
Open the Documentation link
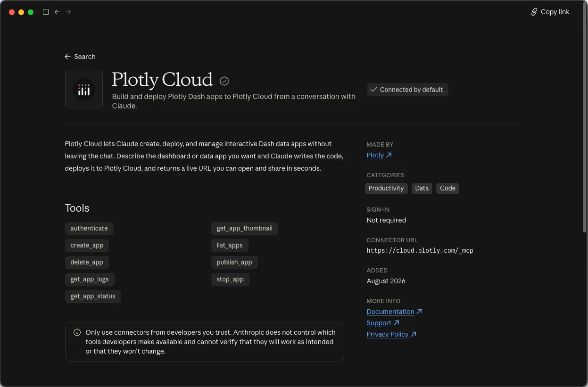394,312
